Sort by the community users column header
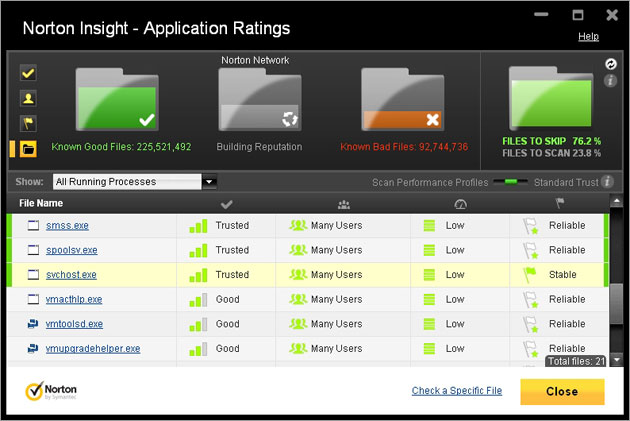 pyautogui.click(x=344, y=204)
